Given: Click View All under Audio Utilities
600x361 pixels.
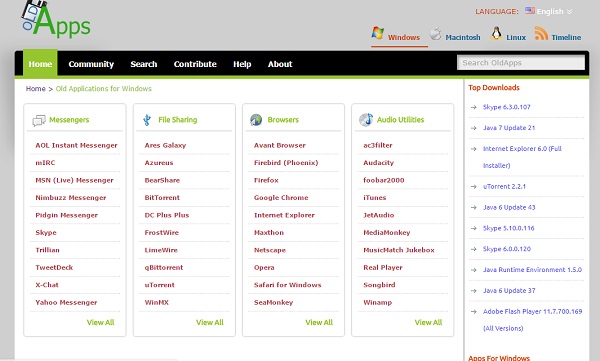Looking at the screenshot, I should coord(428,322).
